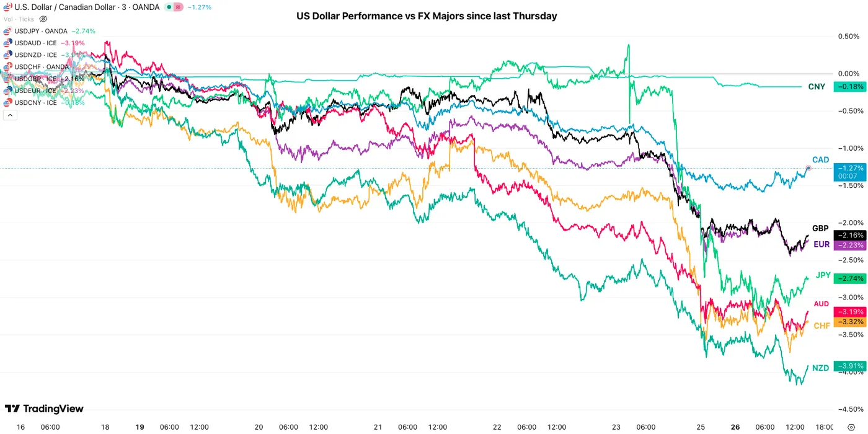
Task: Click the USDAUD symbol flag icon
Action: tap(7, 43)
